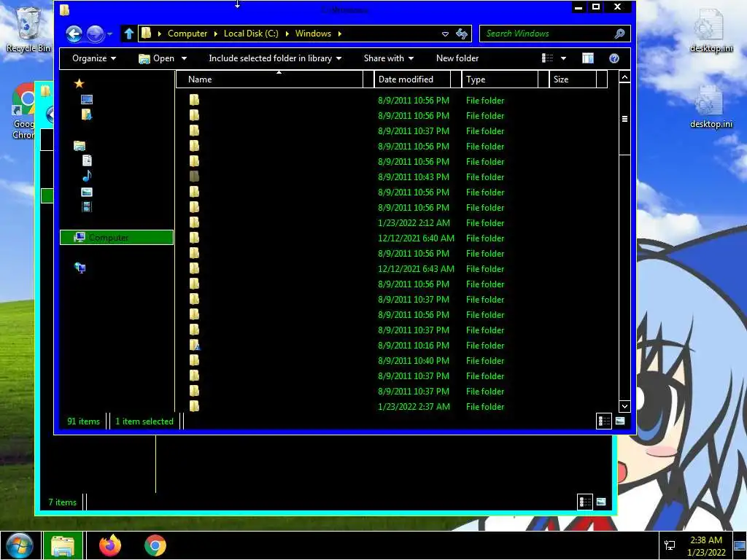The height and width of the screenshot is (560, 747).
Task: Open the Organize menu
Action: (94, 58)
